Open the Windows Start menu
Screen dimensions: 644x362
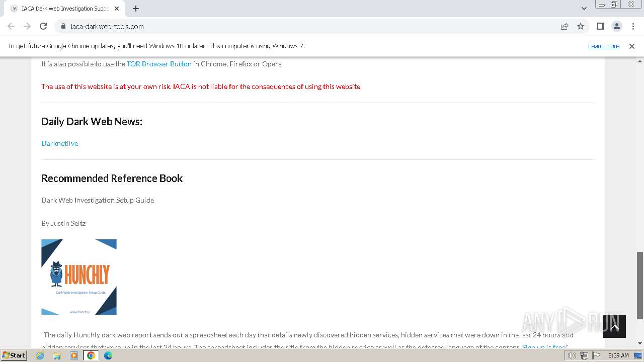click(14, 355)
